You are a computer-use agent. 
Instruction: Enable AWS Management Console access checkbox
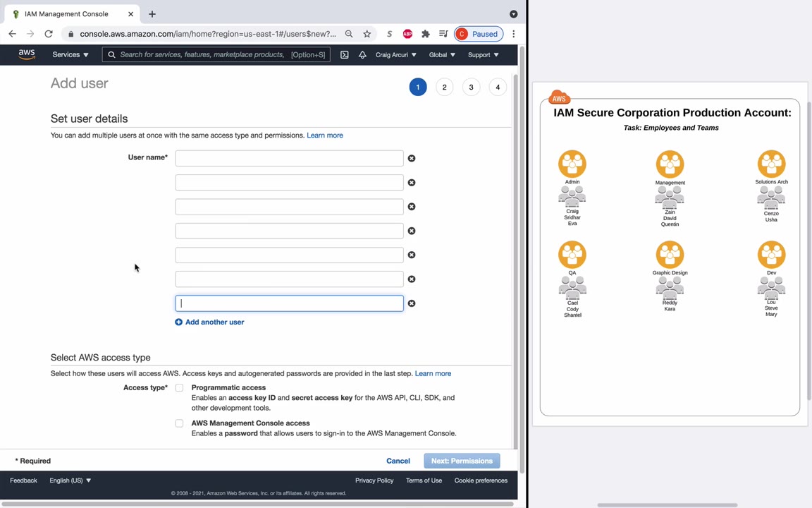point(179,423)
